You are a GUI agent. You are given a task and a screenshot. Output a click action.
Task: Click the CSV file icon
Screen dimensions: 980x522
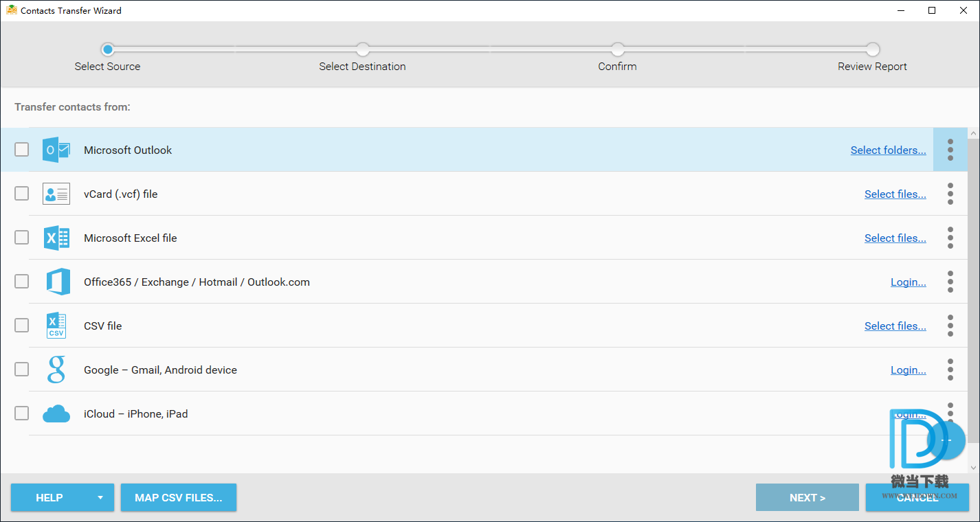tap(56, 326)
